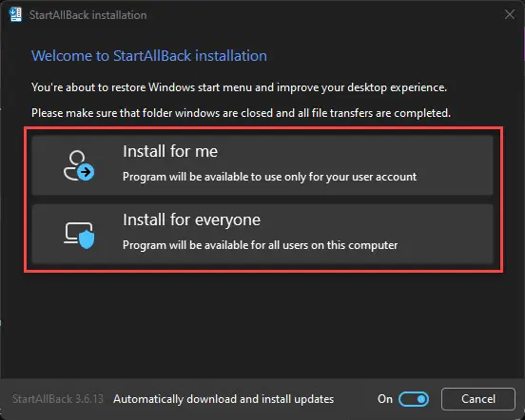Click the StartAllBack installer icon in title bar

pyautogui.click(x=15, y=14)
